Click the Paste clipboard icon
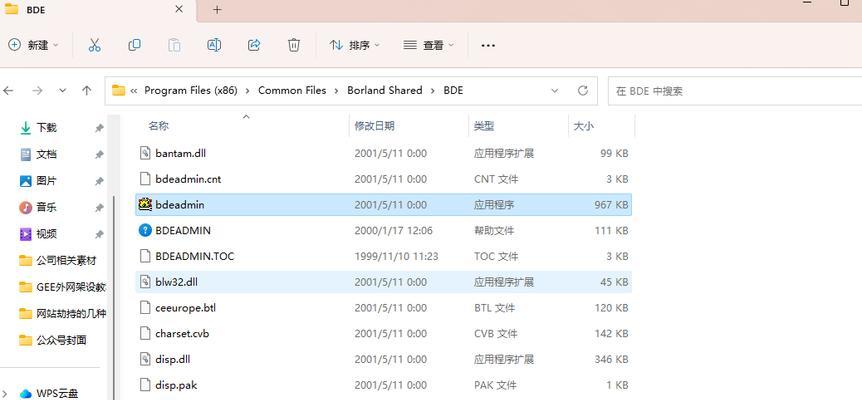The width and height of the screenshot is (862, 400). point(174,45)
